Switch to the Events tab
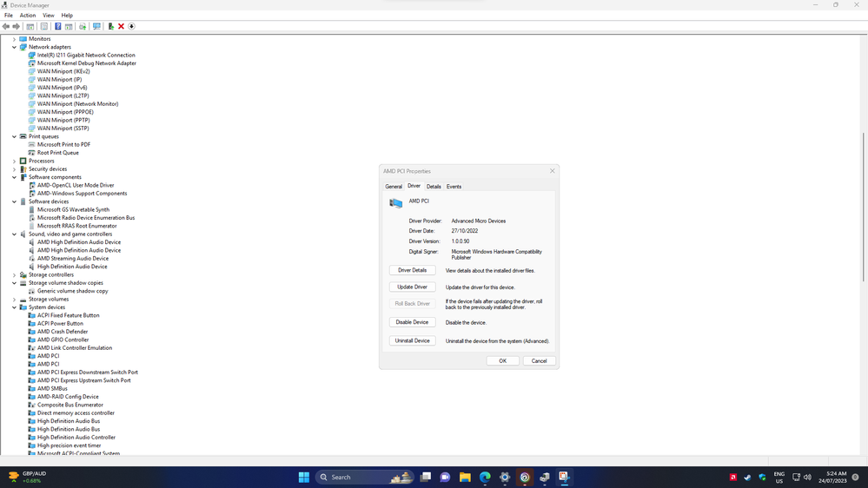Viewport: 868px width, 488px height. coord(454,187)
